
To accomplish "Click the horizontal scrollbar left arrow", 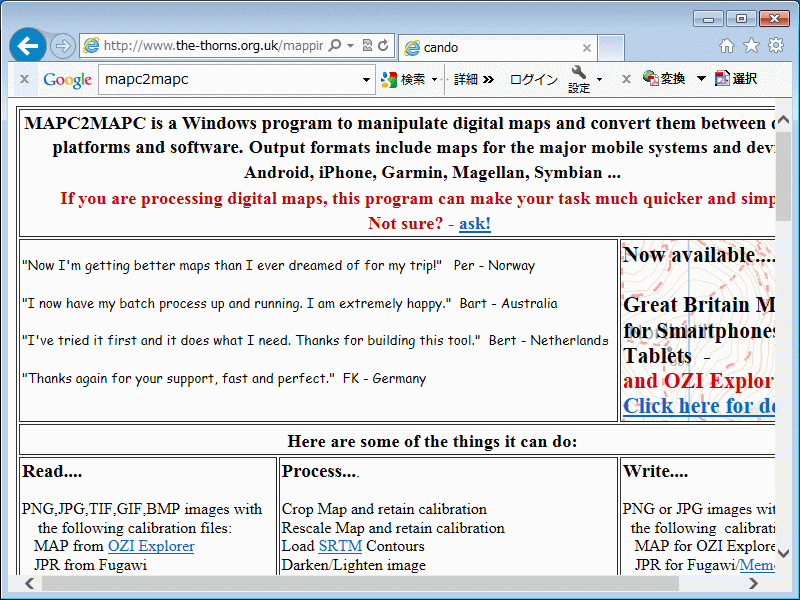I will coord(30,583).
